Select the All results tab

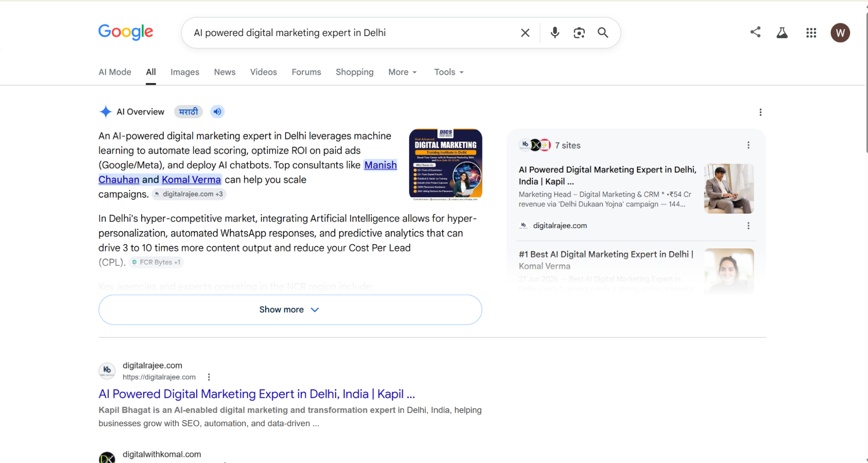pyautogui.click(x=151, y=72)
